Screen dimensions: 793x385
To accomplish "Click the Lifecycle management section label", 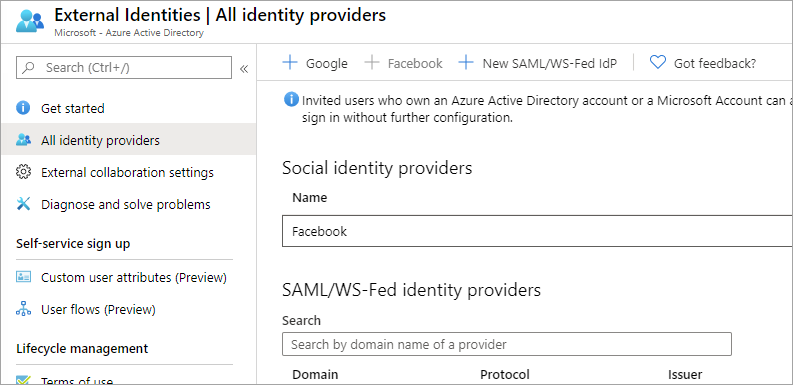I will pyautogui.click(x=82, y=348).
